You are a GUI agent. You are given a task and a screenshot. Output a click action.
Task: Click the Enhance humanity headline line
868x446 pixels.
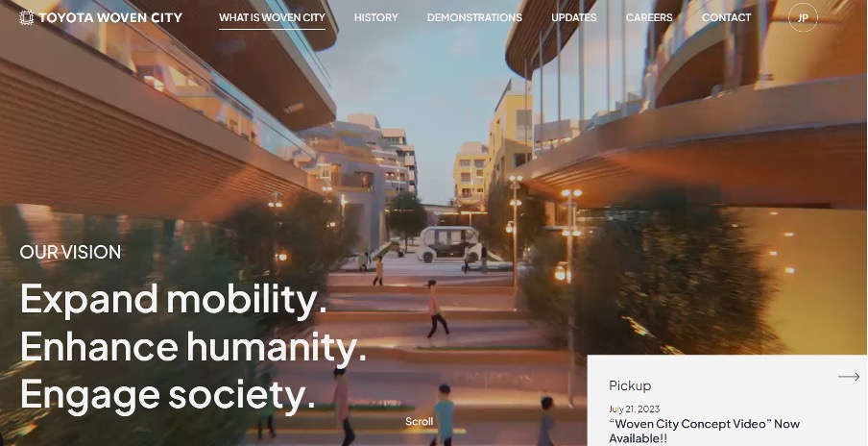point(193,347)
